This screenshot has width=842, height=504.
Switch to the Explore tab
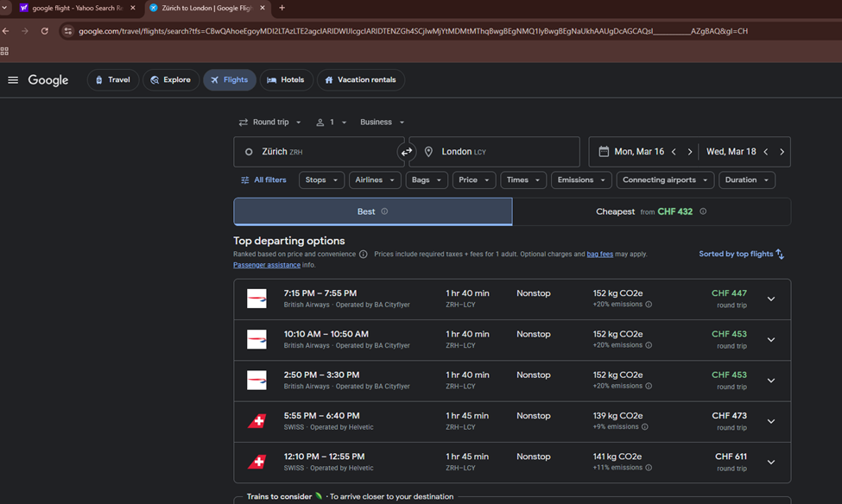[x=171, y=80]
